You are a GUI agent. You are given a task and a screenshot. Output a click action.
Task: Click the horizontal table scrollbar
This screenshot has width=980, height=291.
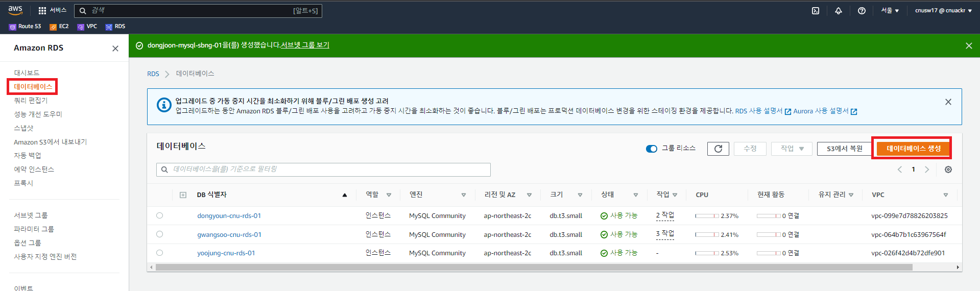[x=534, y=267]
